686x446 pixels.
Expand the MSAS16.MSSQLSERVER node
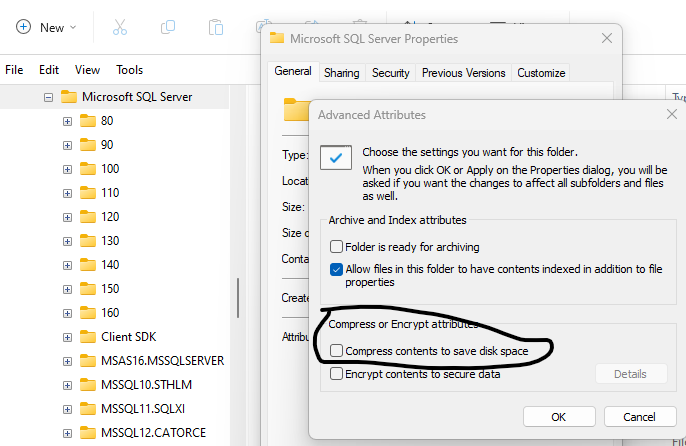(x=67, y=362)
